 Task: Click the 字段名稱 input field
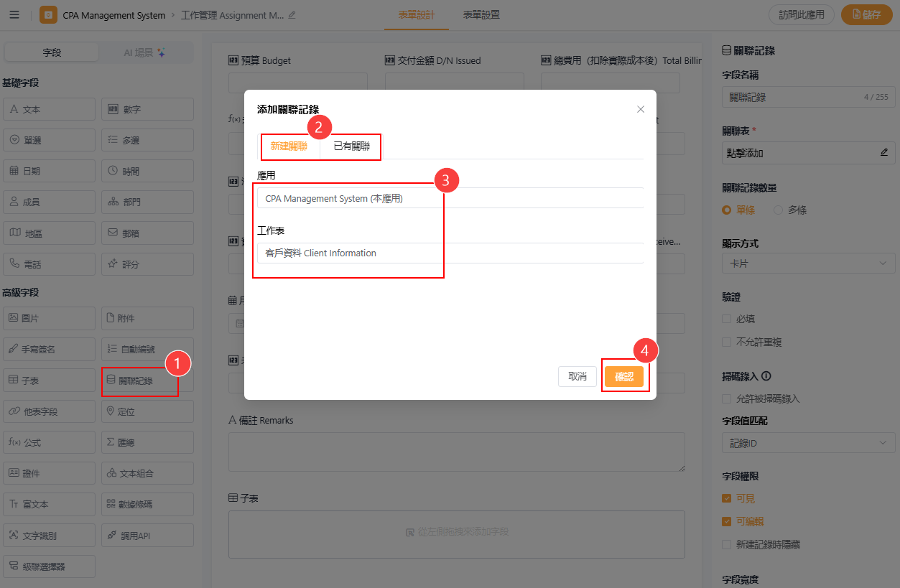pyautogui.click(x=809, y=97)
